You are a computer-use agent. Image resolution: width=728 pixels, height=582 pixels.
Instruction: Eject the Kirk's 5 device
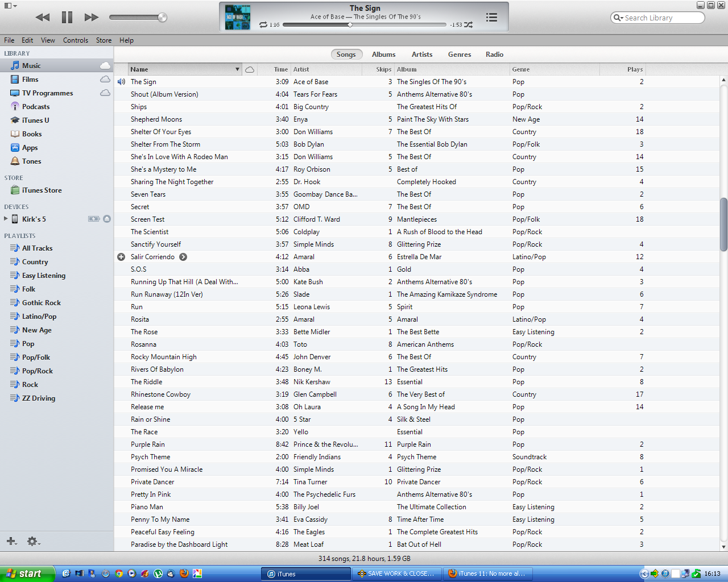tap(107, 219)
